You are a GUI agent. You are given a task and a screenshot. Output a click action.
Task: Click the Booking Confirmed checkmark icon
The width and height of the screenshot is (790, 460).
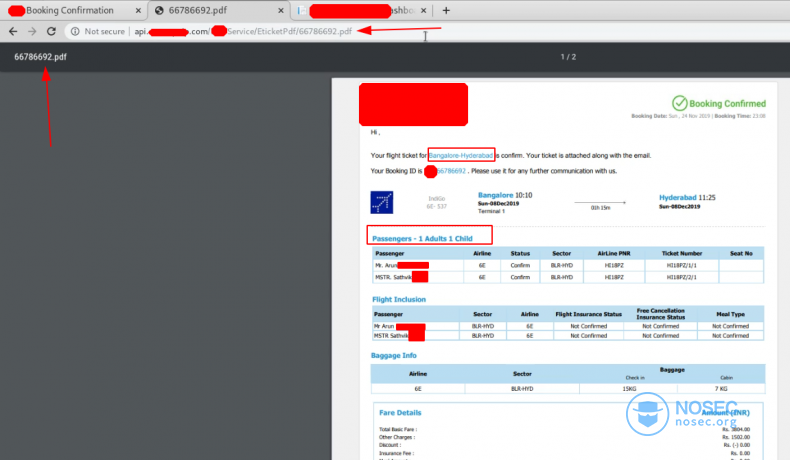pos(680,103)
